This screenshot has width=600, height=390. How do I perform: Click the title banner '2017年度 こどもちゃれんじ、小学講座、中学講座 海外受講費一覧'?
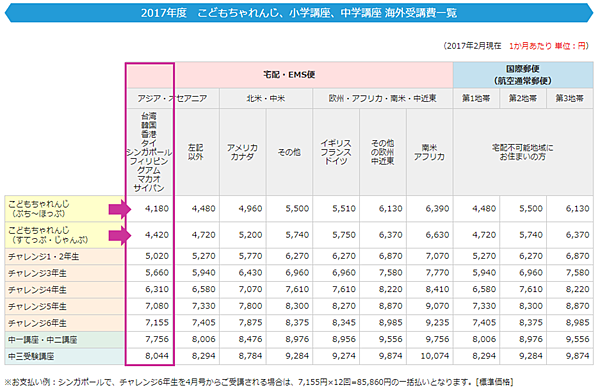tap(299, 13)
